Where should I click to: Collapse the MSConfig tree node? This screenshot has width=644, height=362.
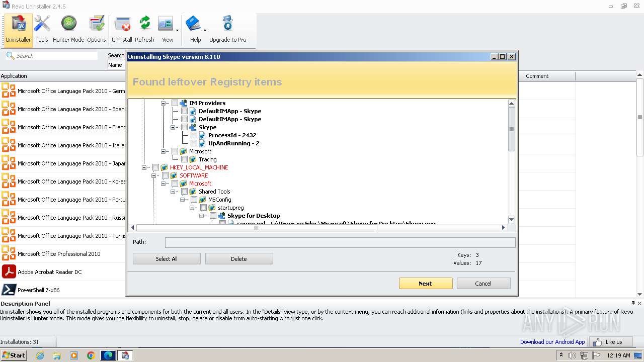click(182, 200)
